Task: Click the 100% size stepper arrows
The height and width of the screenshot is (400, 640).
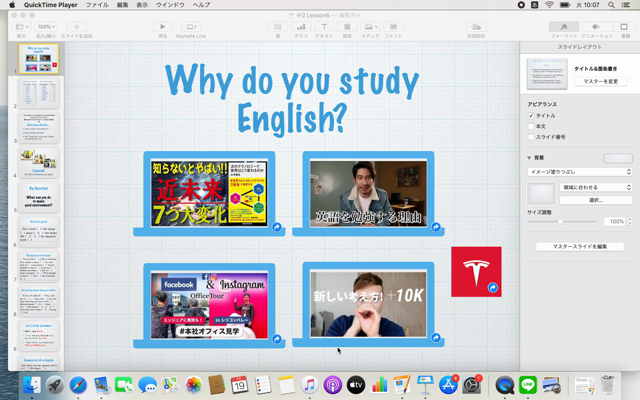Action: coord(630,221)
